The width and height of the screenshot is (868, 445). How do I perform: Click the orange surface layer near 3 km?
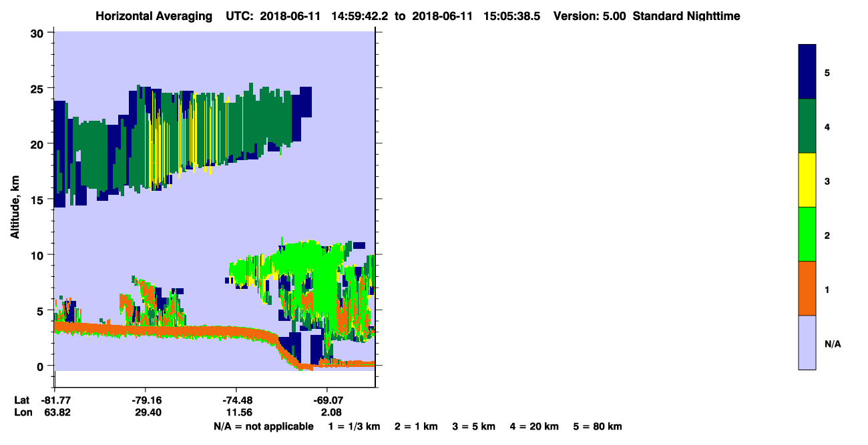coord(167,331)
